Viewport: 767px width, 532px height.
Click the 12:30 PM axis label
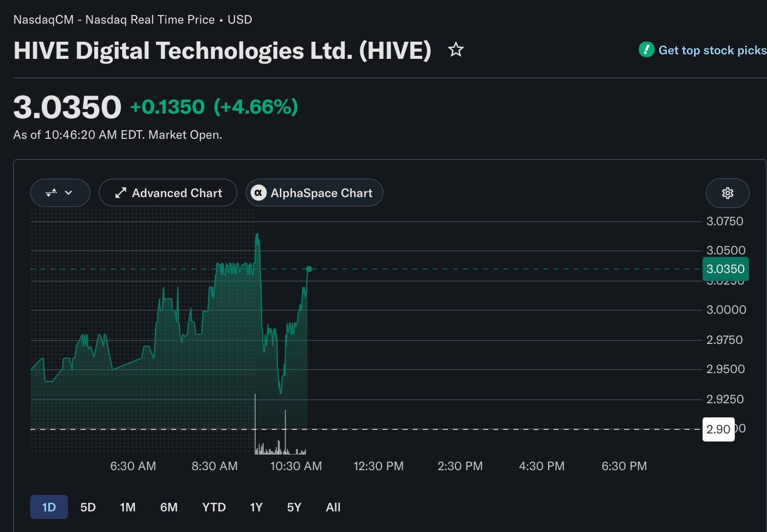(x=378, y=466)
